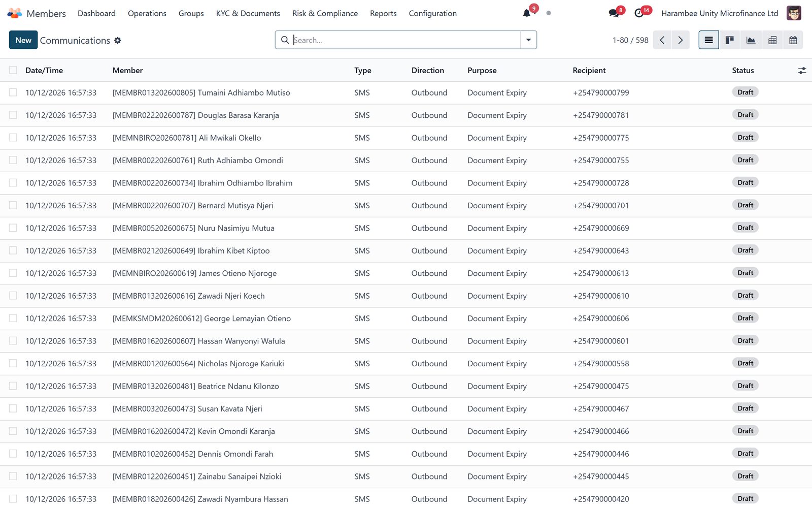Image resolution: width=812 pixels, height=508 pixels.
Task: Check the Ruth Adhiambo Omondi row
Action: pos(13,160)
